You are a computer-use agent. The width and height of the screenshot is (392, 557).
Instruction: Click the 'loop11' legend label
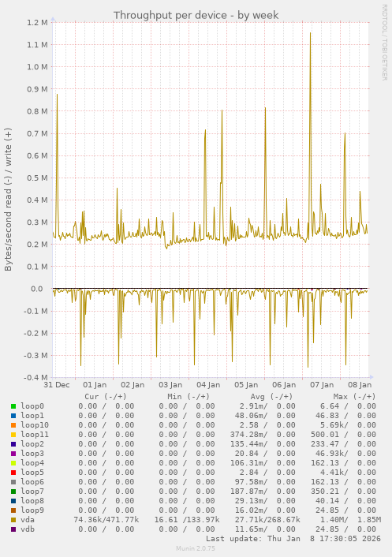[35, 435]
